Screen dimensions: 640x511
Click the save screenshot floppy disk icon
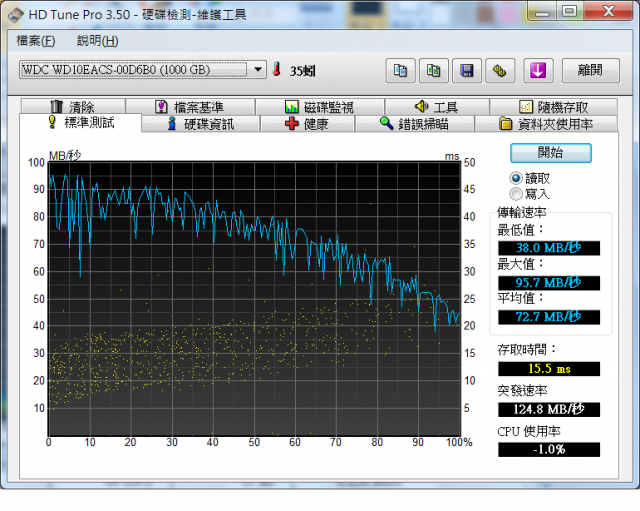tap(467, 71)
